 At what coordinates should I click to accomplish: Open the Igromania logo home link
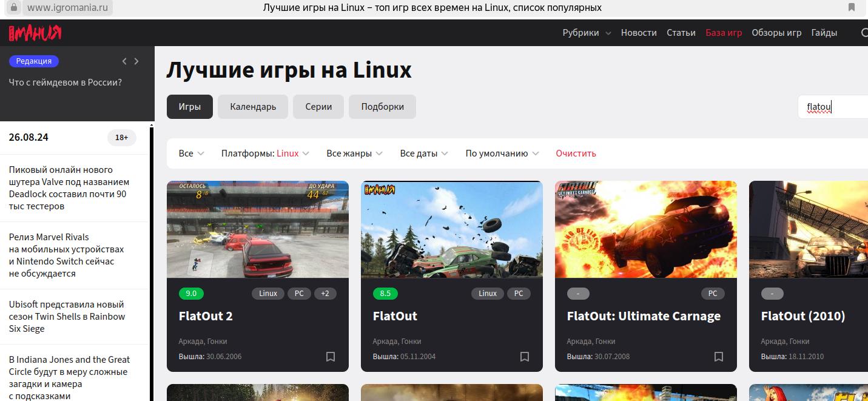tap(35, 33)
